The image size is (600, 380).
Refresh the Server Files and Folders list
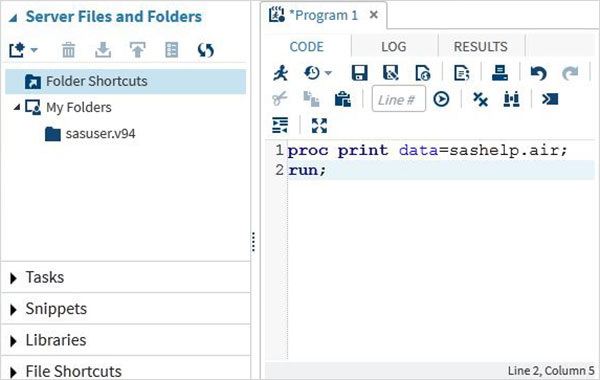tap(205, 50)
